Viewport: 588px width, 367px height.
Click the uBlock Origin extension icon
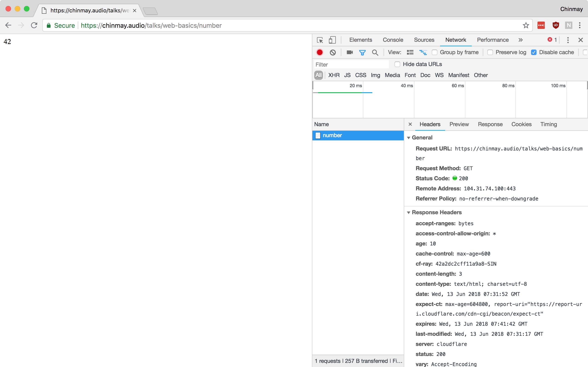click(x=556, y=25)
